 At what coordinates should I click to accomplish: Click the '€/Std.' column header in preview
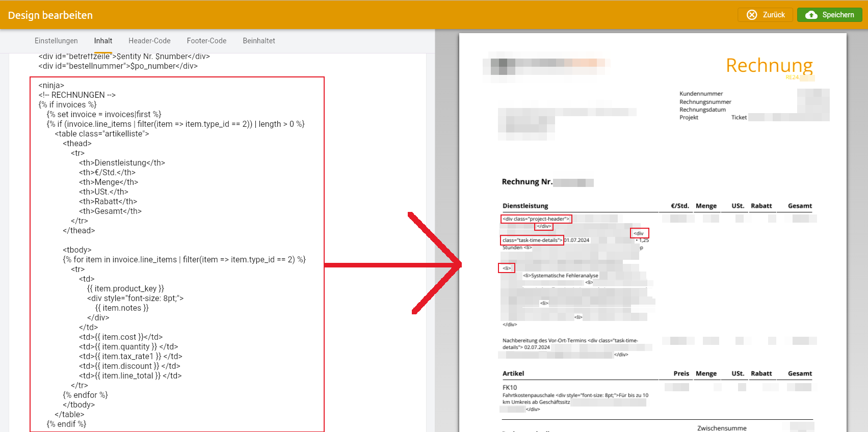click(x=680, y=206)
